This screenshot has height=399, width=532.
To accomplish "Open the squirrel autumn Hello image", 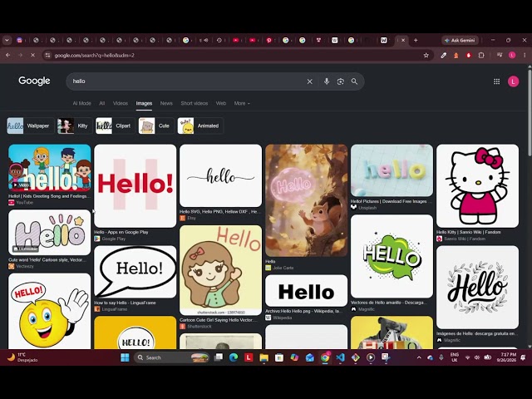I will [x=307, y=200].
